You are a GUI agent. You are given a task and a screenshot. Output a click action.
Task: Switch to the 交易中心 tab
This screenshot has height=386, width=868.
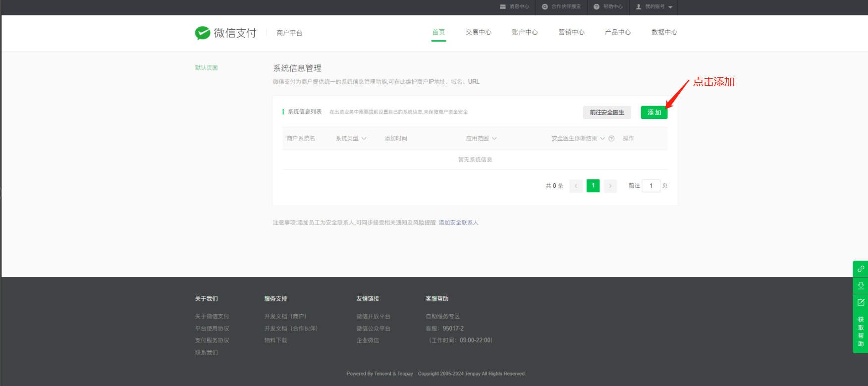478,32
